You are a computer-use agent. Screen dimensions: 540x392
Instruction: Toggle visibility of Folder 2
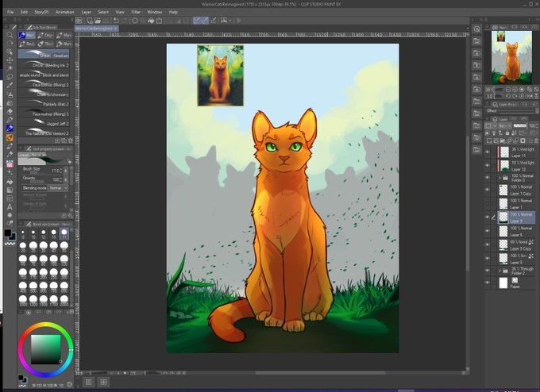pos(487,271)
